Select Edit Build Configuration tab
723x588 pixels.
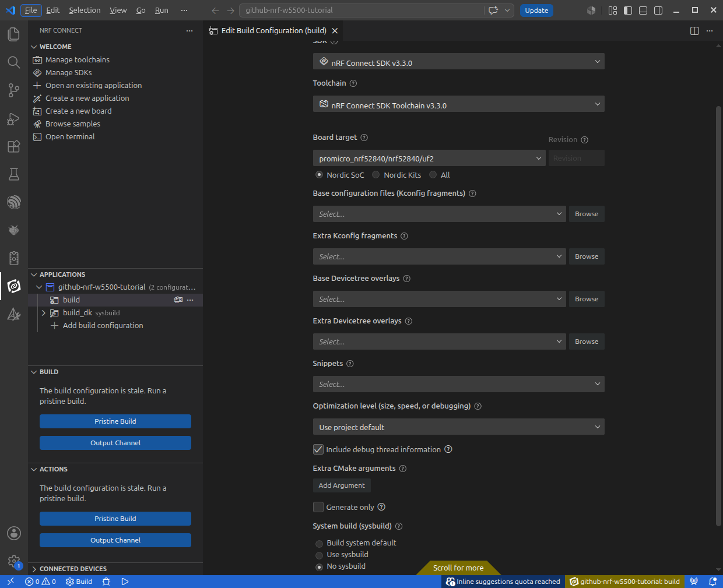coord(273,31)
